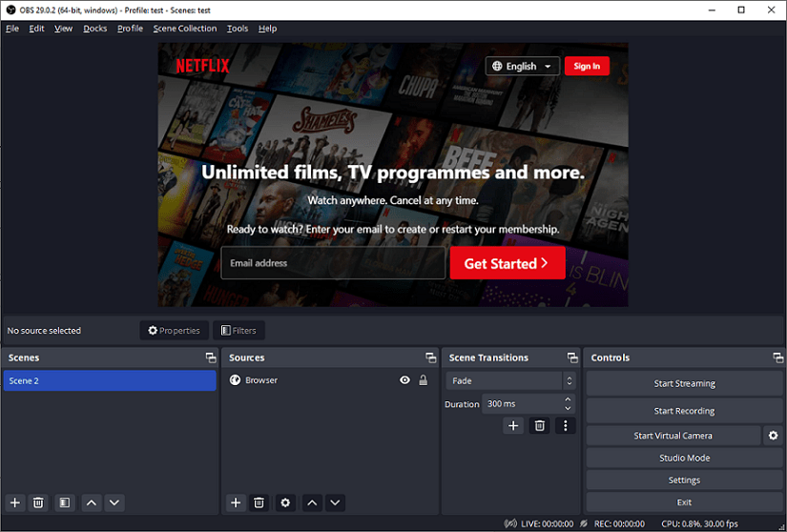
Task: Add a new source with plus icon
Action: [236, 502]
